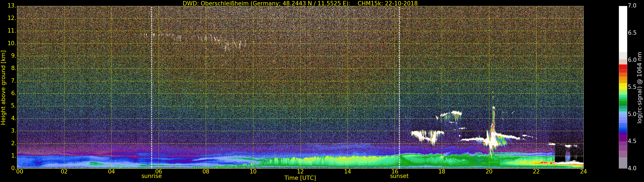644x182 pixels.
Task: Click the sunset dotted white vertical line
Action: tap(399, 87)
